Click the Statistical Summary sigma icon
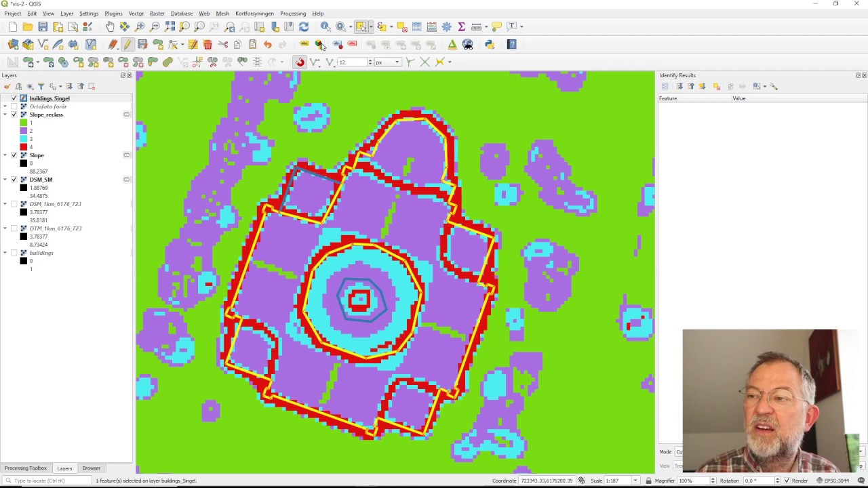This screenshot has height=488, width=868. [x=462, y=26]
